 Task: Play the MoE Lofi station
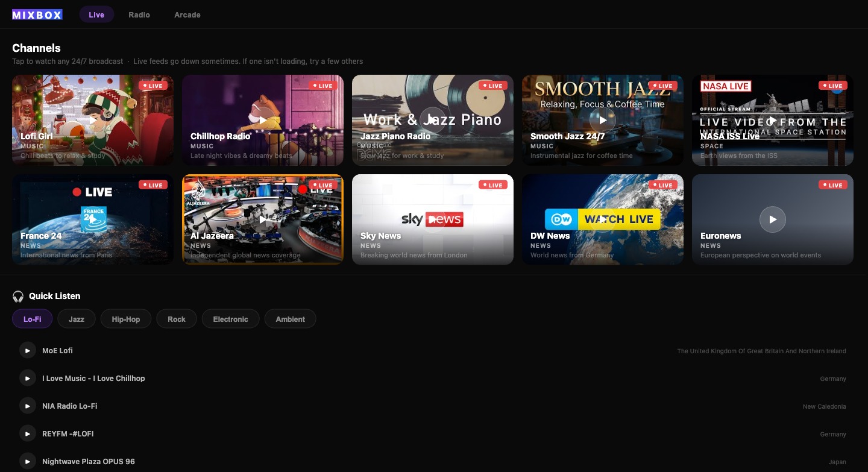(x=28, y=350)
